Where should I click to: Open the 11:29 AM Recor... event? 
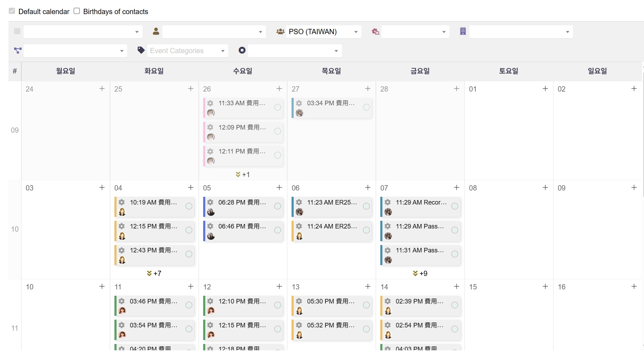click(x=421, y=202)
